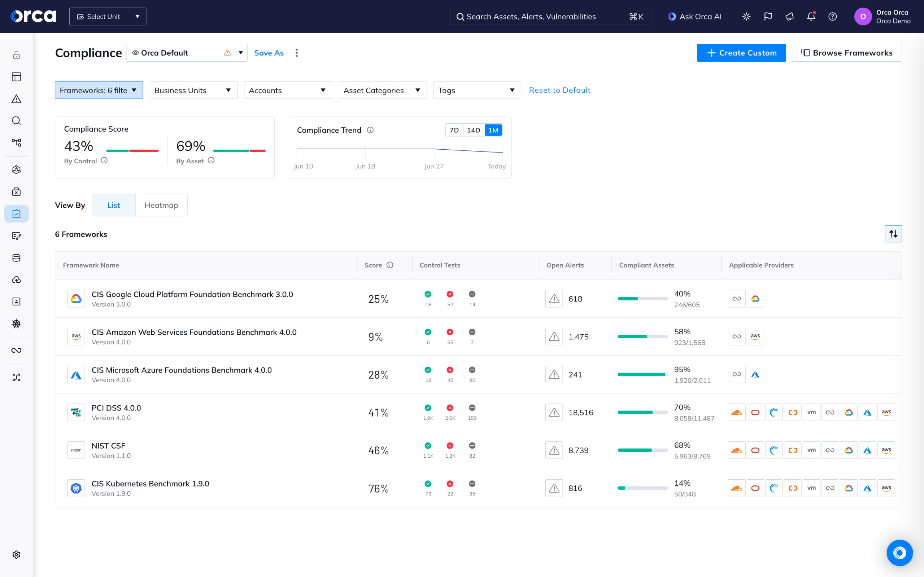Viewport: 924px width, 577px height.
Task: Switch compliance trend to 7D
Action: tap(454, 130)
